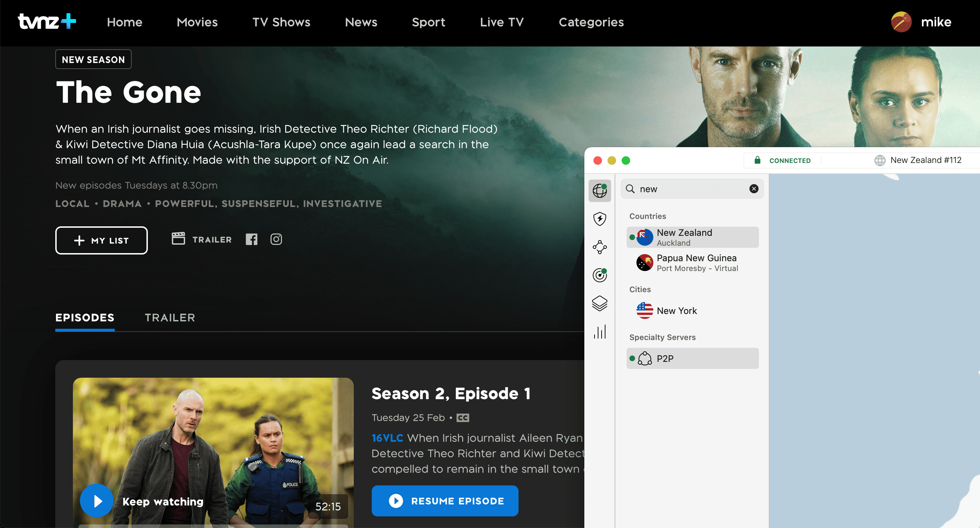980x528 pixels.
Task: Open Threat Protection shield panel
Action: click(x=599, y=219)
